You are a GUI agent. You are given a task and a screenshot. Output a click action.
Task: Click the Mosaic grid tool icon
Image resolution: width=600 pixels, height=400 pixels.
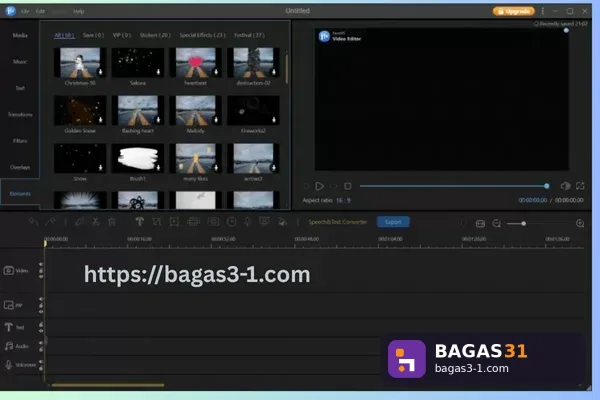coord(193,222)
